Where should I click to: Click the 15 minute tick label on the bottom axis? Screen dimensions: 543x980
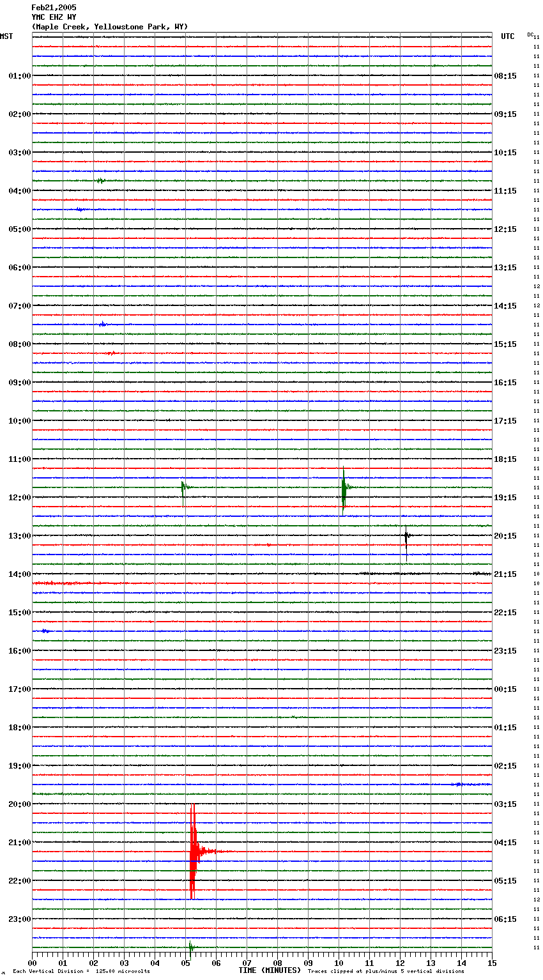click(x=492, y=963)
